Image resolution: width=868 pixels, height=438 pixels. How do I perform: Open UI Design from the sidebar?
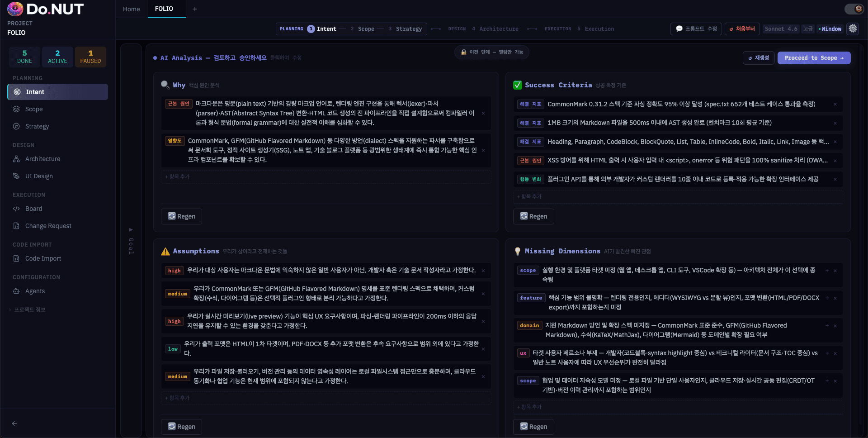[38, 176]
